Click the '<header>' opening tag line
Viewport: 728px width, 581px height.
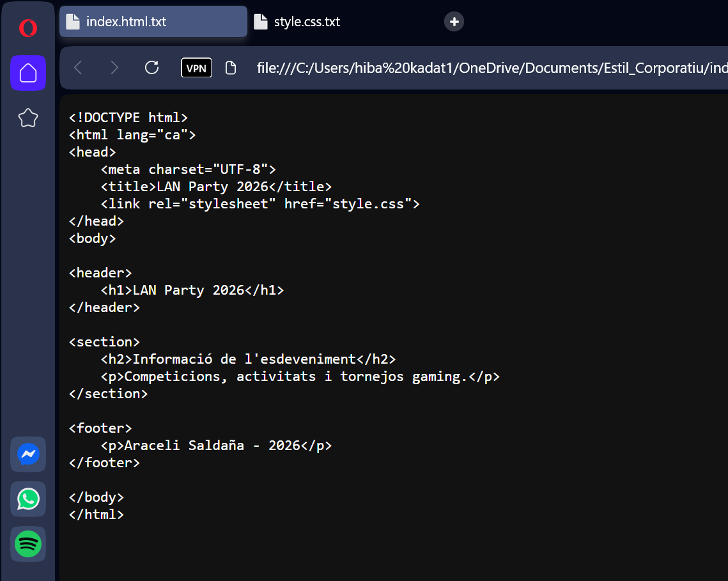coord(100,273)
